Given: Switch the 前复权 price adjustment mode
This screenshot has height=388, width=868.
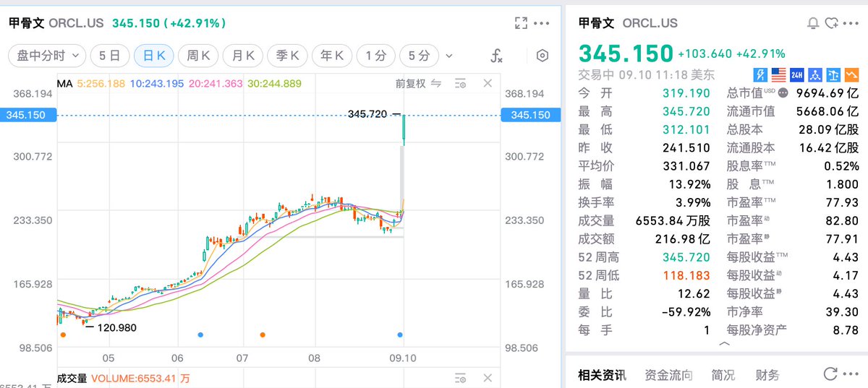Looking at the screenshot, I should pos(419,84).
